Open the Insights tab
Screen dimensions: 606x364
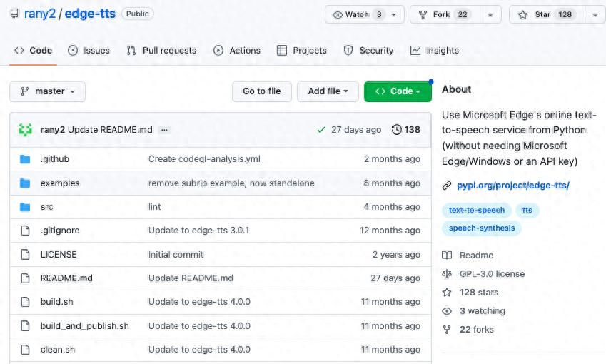435,50
